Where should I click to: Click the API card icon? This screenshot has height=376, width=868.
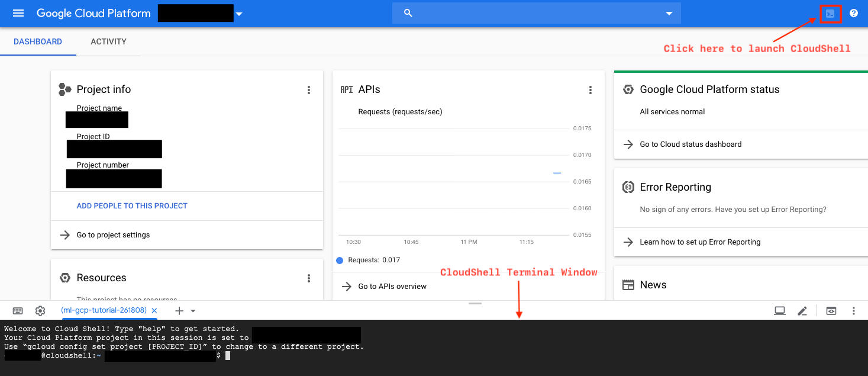tap(347, 89)
